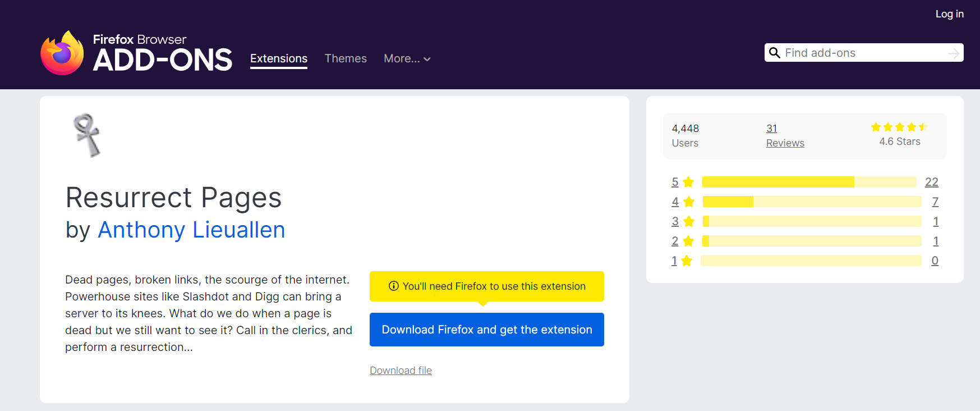Click the 3-star rating bar
Screen dimensions: 980x411
tap(812, 221)
